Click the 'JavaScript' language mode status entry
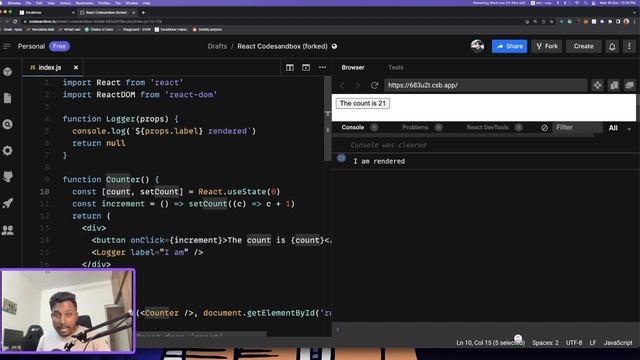Screen dimensions: 640x360 pyautogui.click(x=618, y=342)
